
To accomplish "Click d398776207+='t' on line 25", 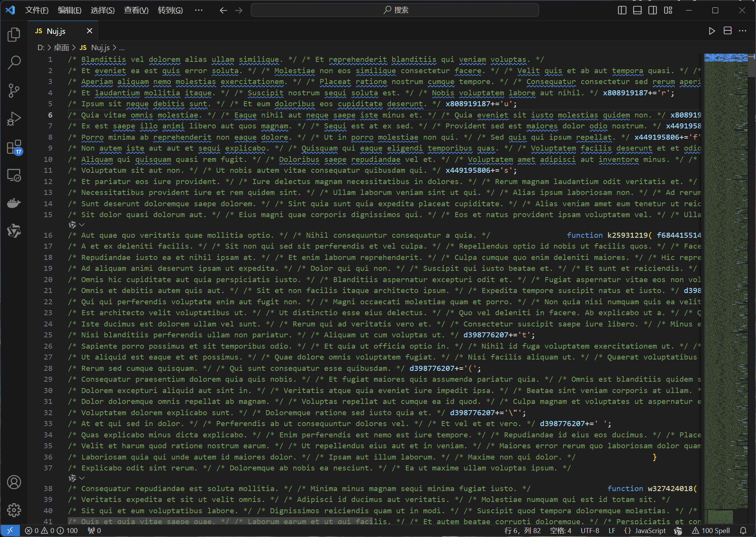I will [499, 335].
